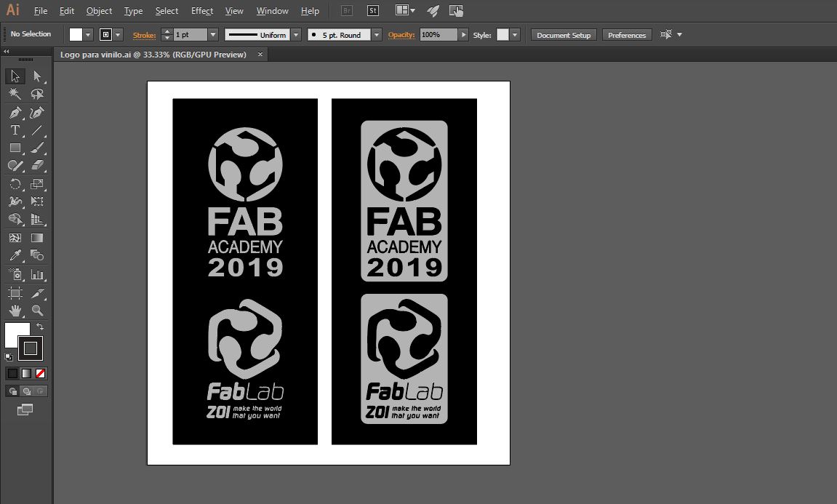Select the Magic Wand tool
This screenshot has width=837, height=504.
coord(15,94)
